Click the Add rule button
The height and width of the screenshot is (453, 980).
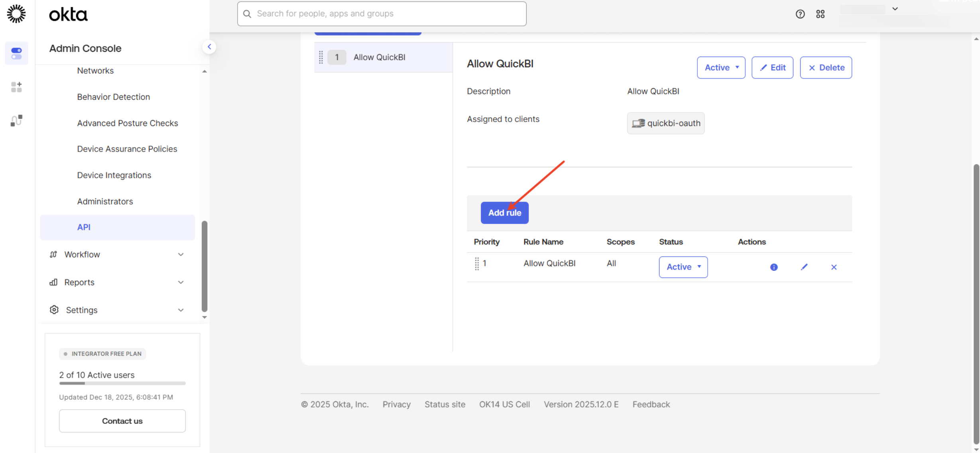click(x=504, y=213)
